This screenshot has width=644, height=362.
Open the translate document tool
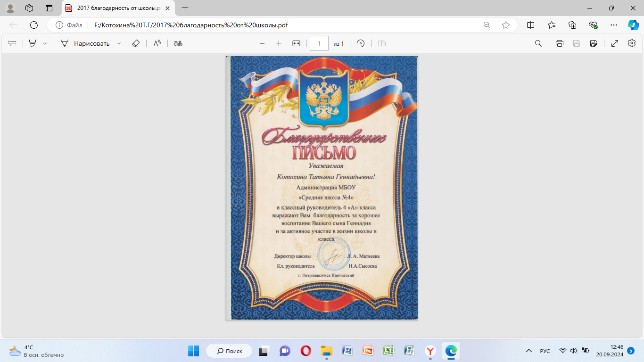(x=178, y=43)
